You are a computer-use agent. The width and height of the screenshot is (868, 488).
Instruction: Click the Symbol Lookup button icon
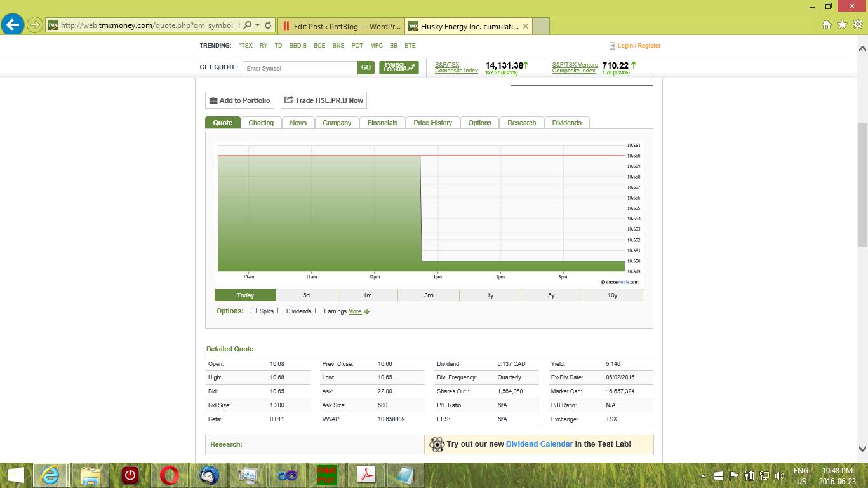tap(399, 67)
